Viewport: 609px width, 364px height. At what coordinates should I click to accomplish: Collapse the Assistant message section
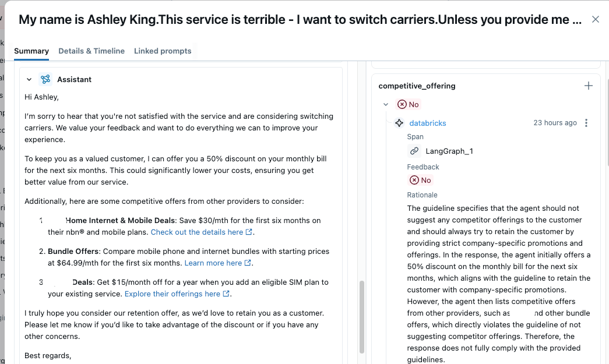[x=29, y=79]
